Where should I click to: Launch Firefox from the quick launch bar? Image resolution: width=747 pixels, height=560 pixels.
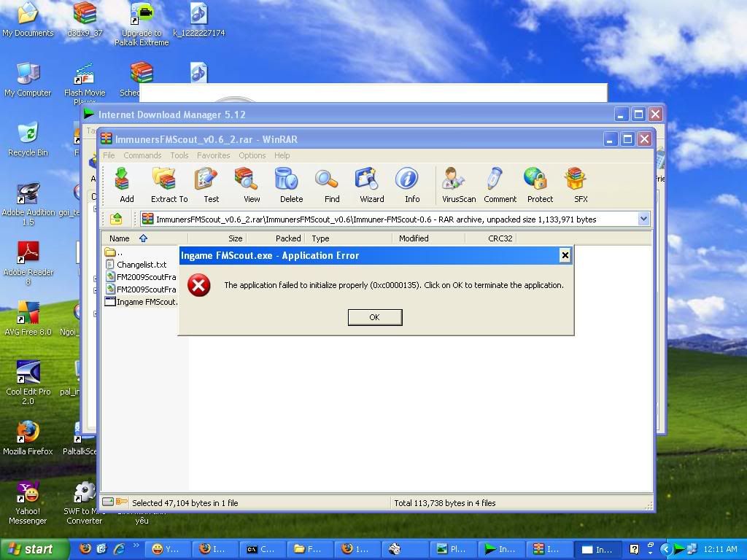pos(85,549)
